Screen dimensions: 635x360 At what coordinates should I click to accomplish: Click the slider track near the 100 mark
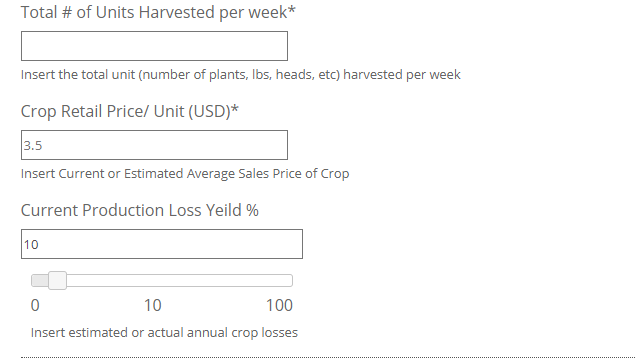(283, 281)
